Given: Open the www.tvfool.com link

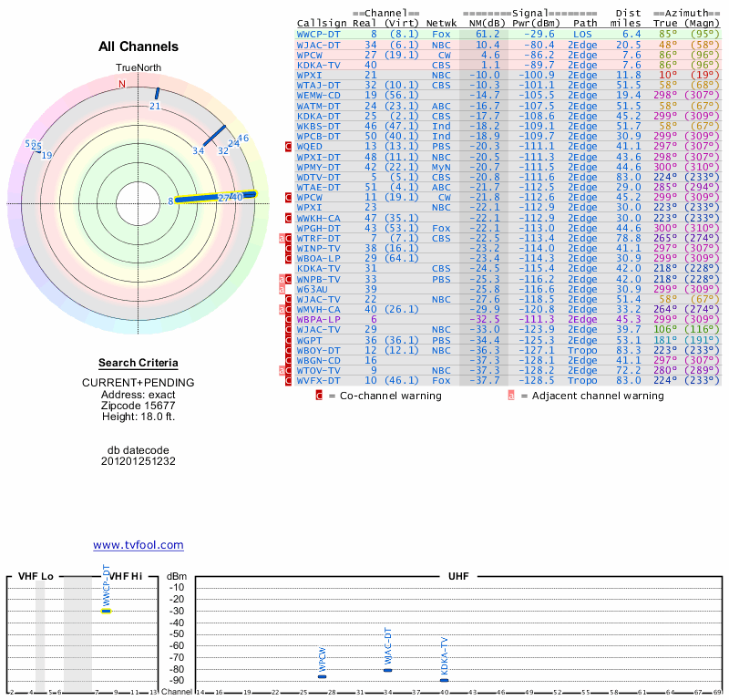Looking at the screenshot, I should pyautogui.click(x=139, y=545).
